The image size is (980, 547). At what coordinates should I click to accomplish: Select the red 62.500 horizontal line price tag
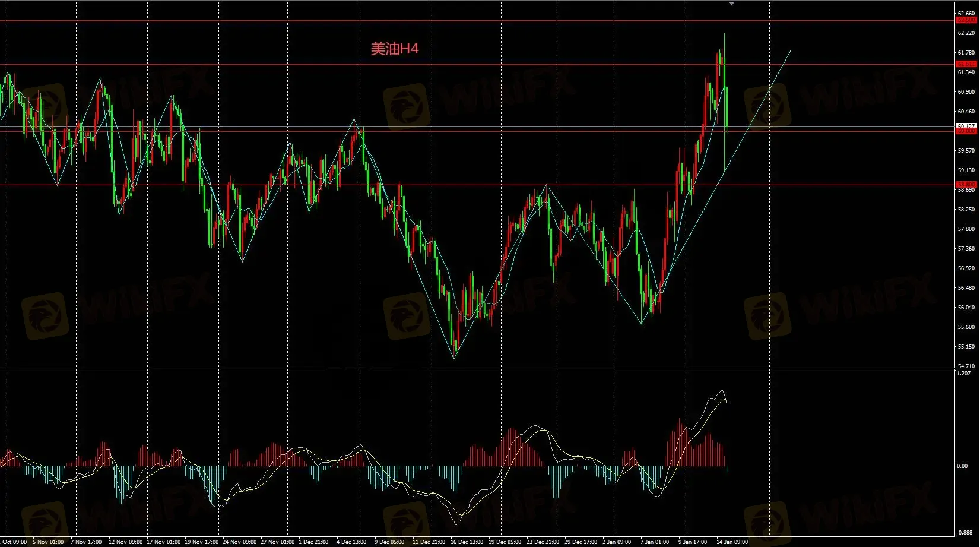(x=966, y=20)
